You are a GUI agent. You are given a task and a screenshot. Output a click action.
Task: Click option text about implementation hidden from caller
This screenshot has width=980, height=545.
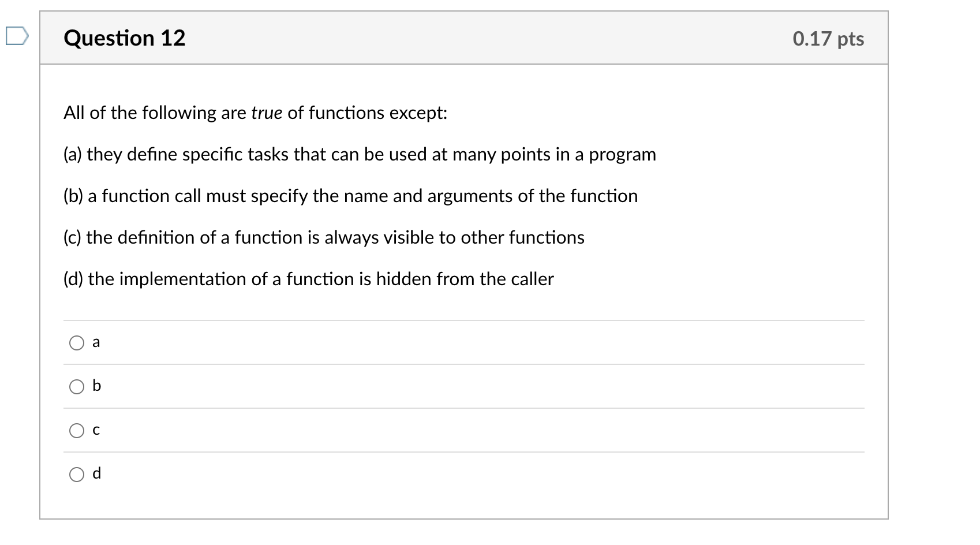point(308,279)
